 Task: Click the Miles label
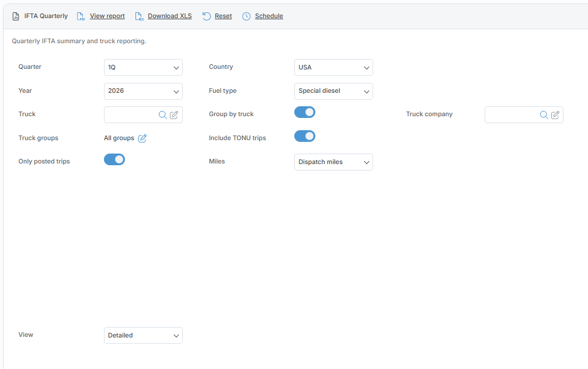(x=217, y=161)
